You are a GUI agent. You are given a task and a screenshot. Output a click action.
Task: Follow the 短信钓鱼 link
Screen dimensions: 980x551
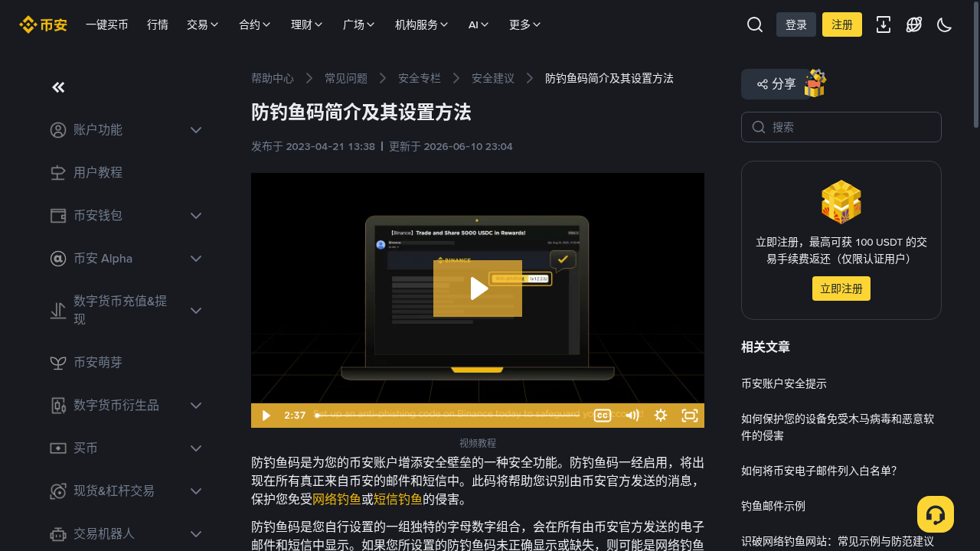pyautogui.click(x=398, y=499)
